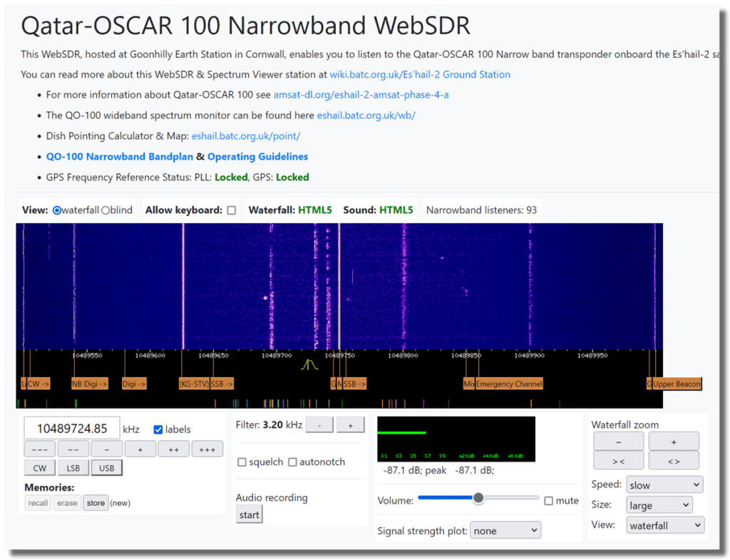Viewport: 730px width, 560px height.
Task: Tick the mute checkbox
Action: [549, 500]
